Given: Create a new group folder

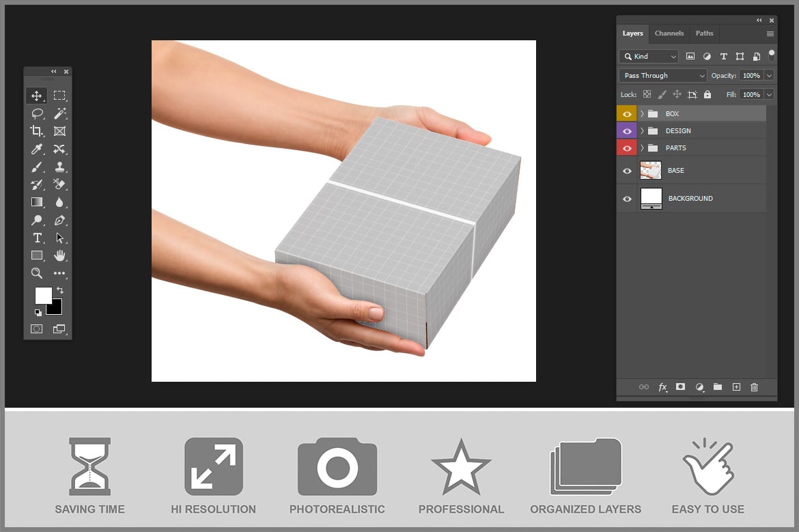Looking at the screenshot, I should click(718, 387).
